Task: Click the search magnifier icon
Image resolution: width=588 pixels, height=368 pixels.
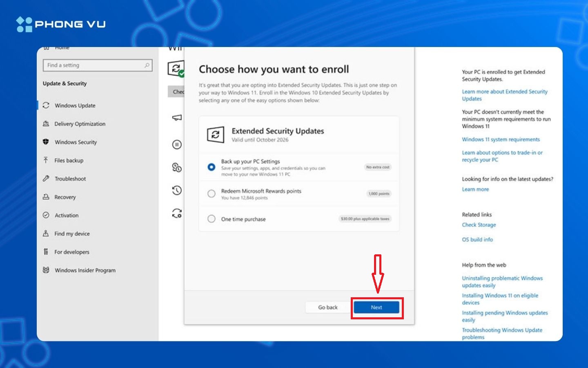Action: (x=147, y=65)
